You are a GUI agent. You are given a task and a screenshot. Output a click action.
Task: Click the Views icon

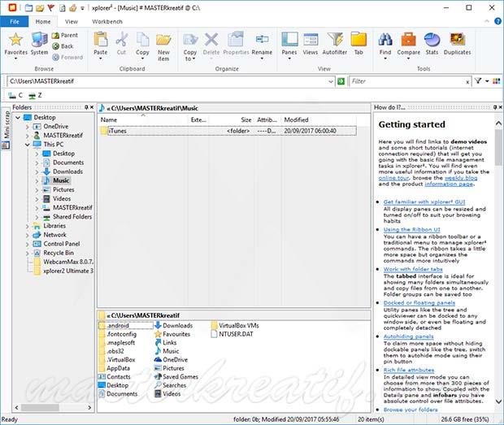point(311,40)
